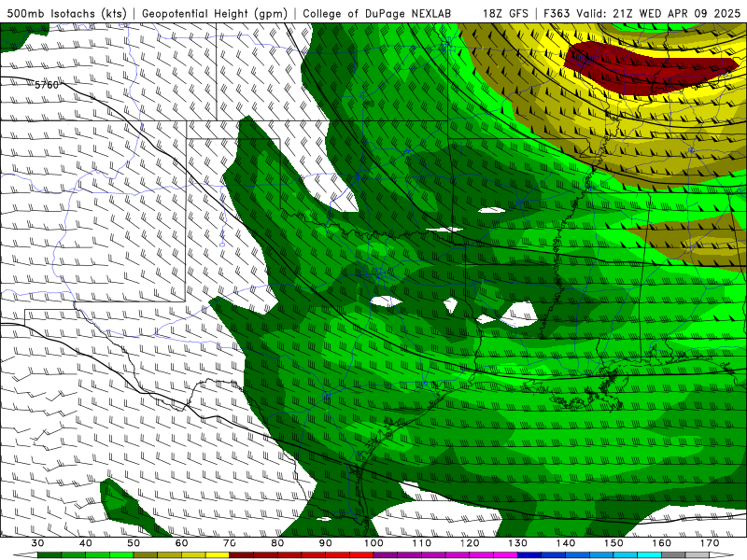This screenshot has height=560, width=747.
Task: Click the 110 knot legend label
Action: click(422, 543)
